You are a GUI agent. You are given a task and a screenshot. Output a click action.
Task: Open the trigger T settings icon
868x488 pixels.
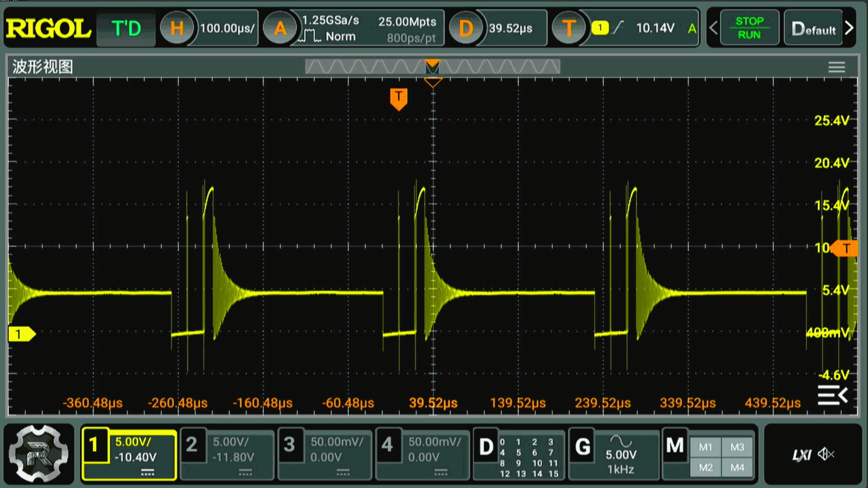pyautogui.click(x=568, y=28)
